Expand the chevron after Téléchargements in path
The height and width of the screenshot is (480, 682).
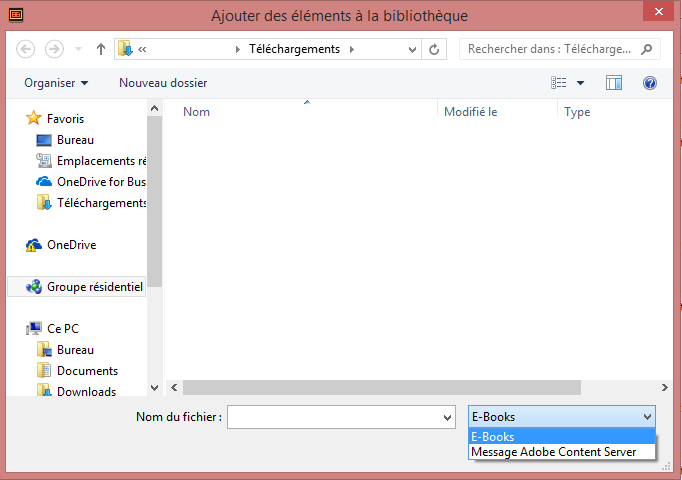coord(351,49)
